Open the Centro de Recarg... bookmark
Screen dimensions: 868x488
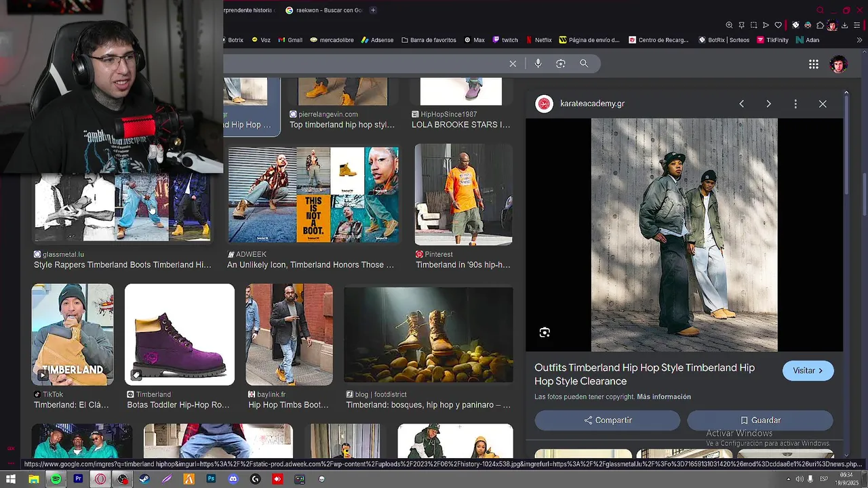tap(658, 40)
